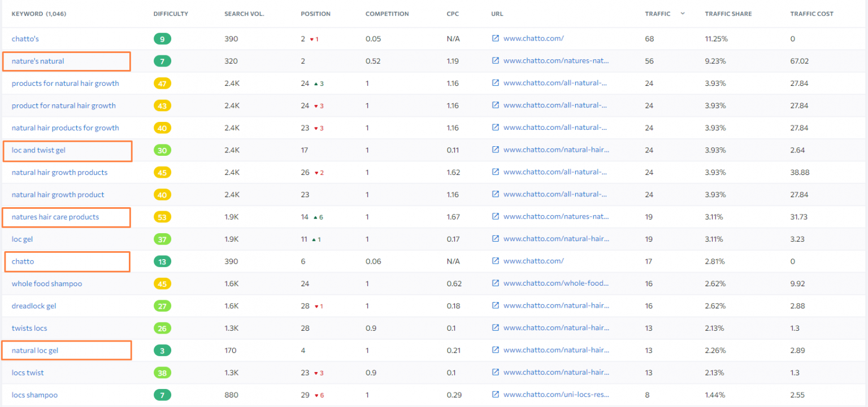Select keyword natural hair growth product

click(x=58, y=194)
